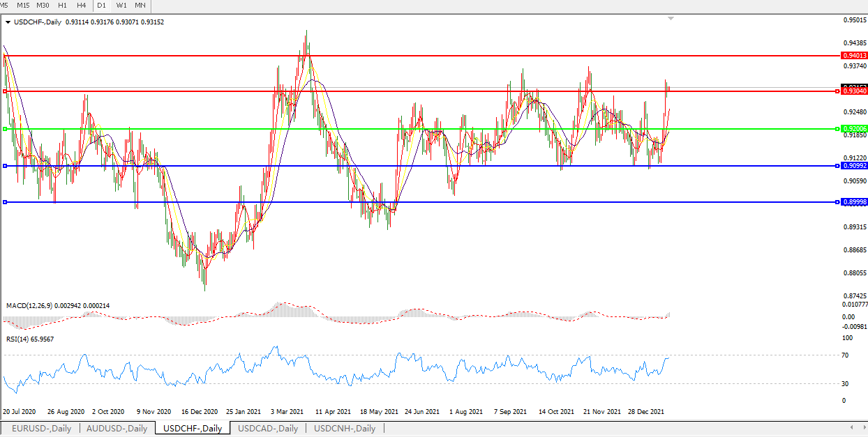Click the right handle of the red 0.93040 line

837,91
